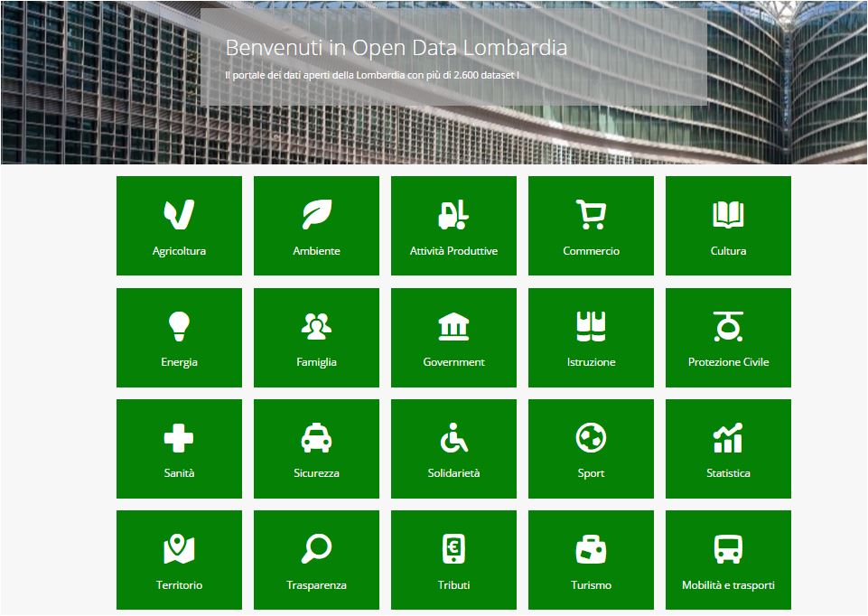Click the Sport soccer ball icon
The width and height of the screenshot is (868, 616).
[591, 438]
